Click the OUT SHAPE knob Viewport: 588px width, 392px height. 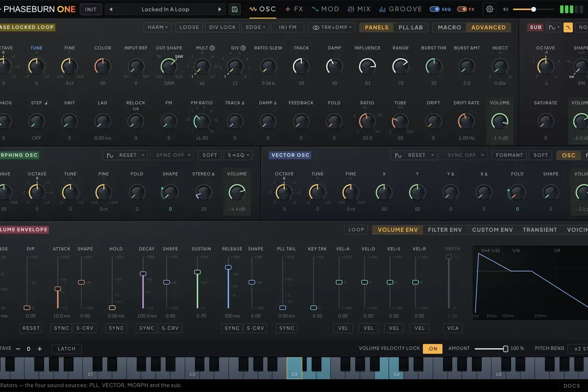[169, 66]
